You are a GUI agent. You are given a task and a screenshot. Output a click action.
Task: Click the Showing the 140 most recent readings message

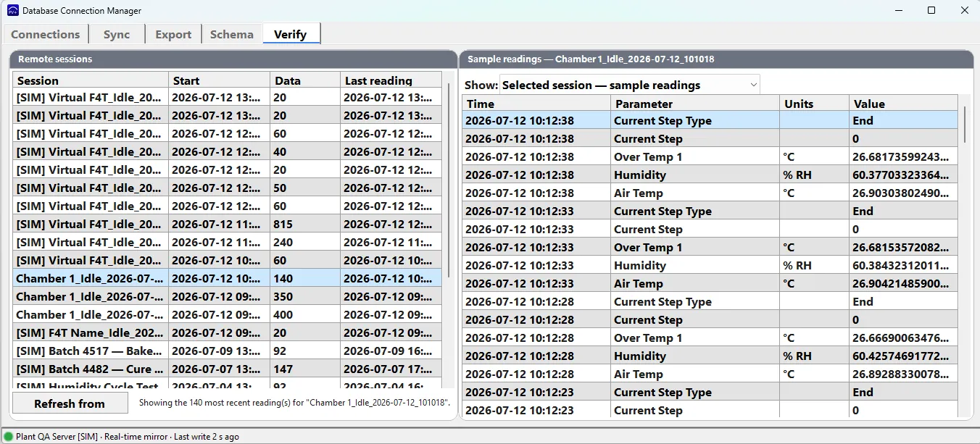[295, 402]
